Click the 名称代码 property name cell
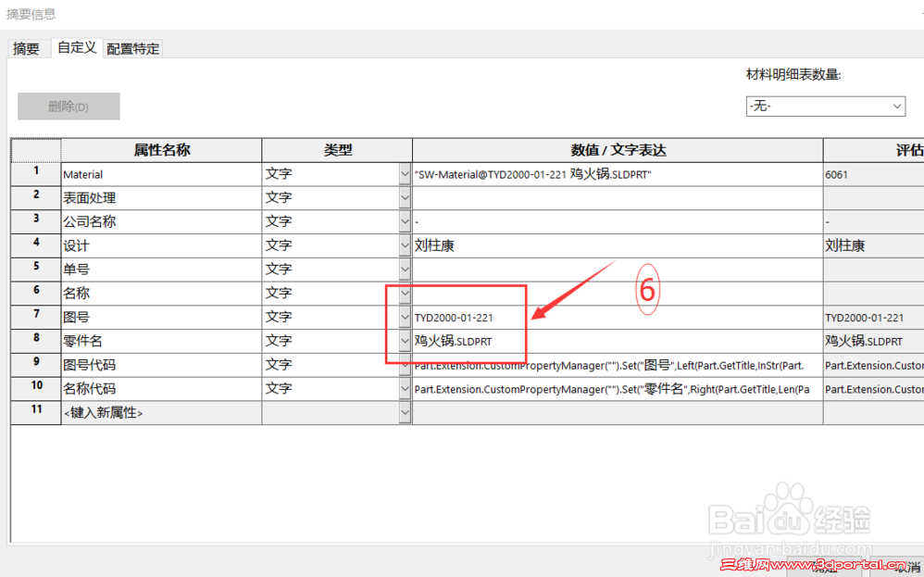 point(161,389)
